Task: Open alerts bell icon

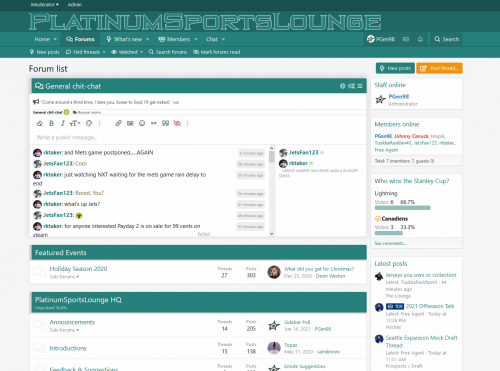Action: tap(420, 39)
